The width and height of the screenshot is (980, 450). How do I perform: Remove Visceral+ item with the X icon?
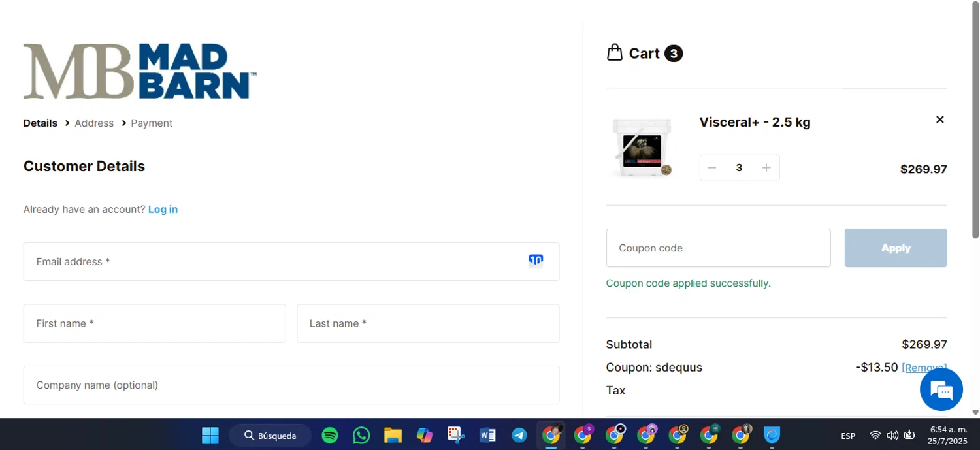tap(939, 120)
